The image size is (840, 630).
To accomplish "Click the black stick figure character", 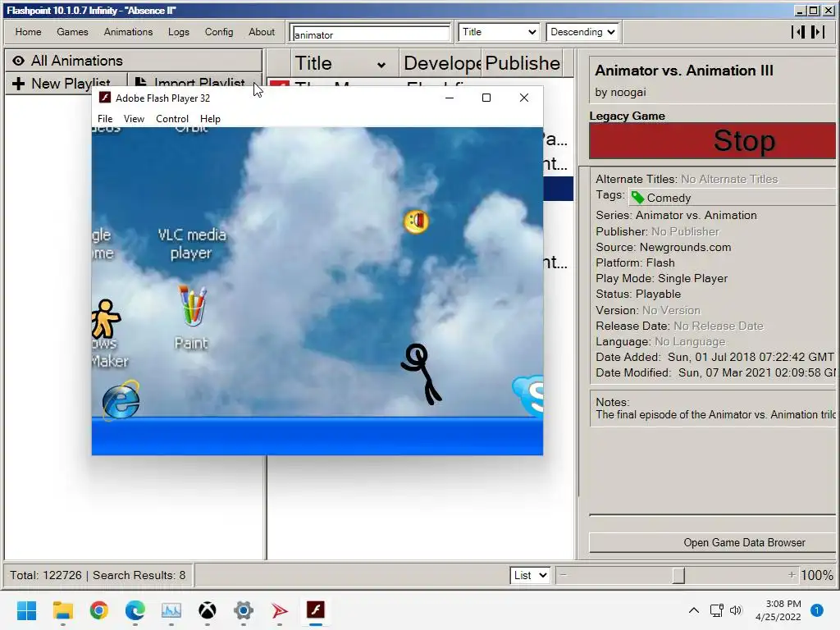I will (421, 374).
